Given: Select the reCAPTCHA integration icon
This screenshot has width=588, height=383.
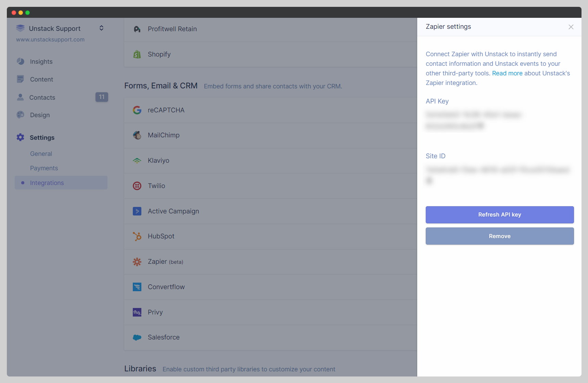Looking at the screenshot, I should 137,110.
